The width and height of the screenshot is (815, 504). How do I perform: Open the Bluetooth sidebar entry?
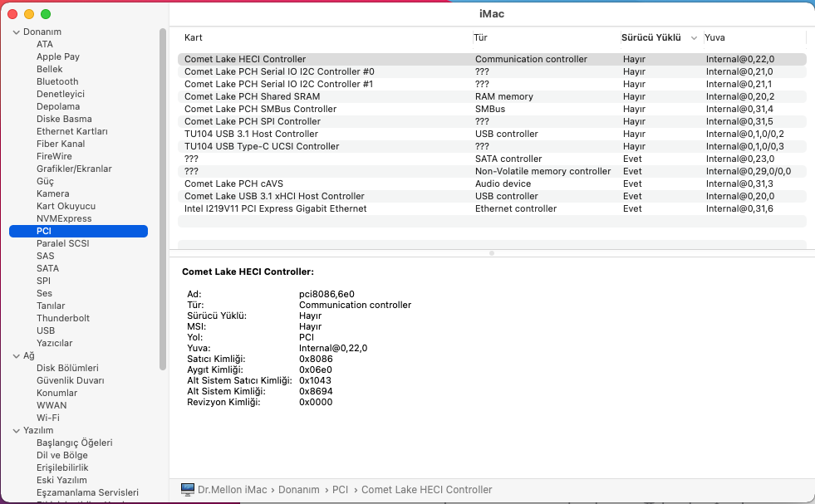pyautogui.click(x=57, y=81)
